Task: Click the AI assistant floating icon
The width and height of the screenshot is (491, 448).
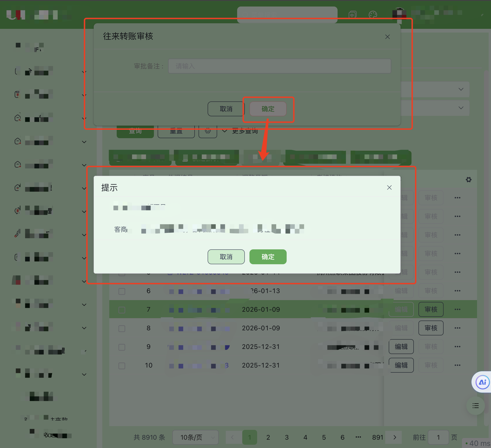Action: 483,382
